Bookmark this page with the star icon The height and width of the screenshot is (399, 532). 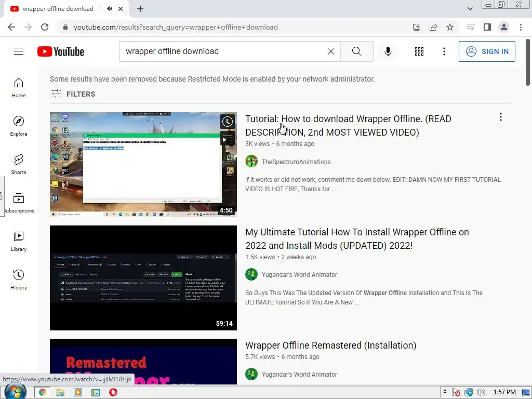pyautogui.click(x=449, y=27)
